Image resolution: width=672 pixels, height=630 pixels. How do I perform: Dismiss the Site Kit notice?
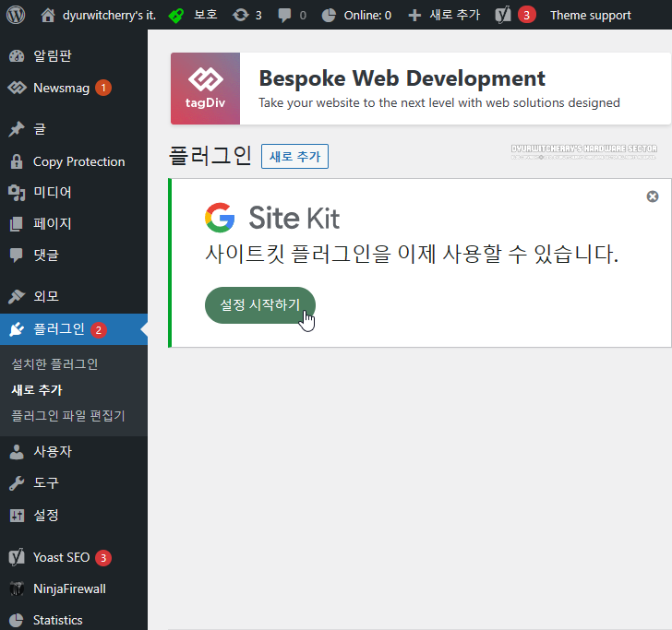[x=653, y=196]
